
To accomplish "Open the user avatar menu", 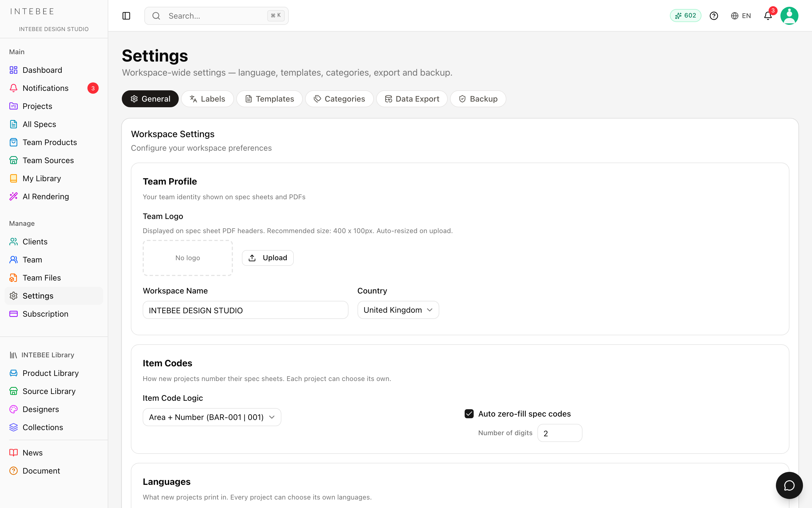I will point(789,16).
